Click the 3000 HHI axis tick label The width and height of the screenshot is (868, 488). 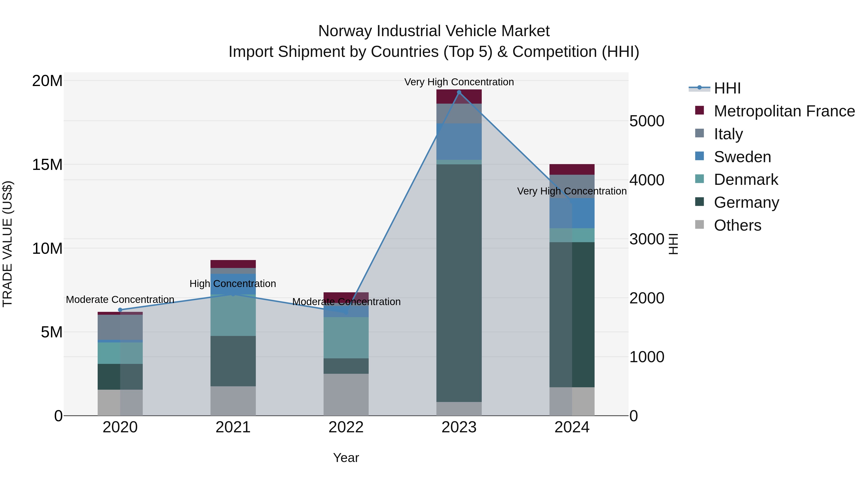tap(647, 239)
